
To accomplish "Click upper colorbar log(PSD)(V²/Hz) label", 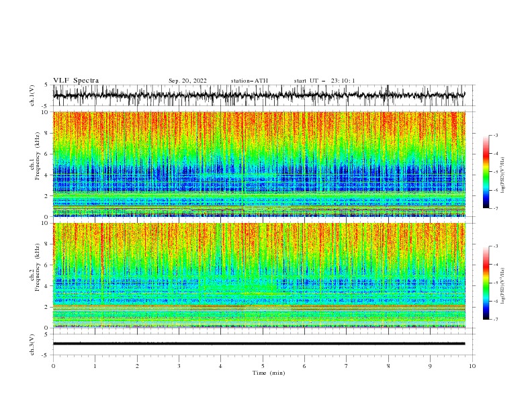I will point(503,175).
